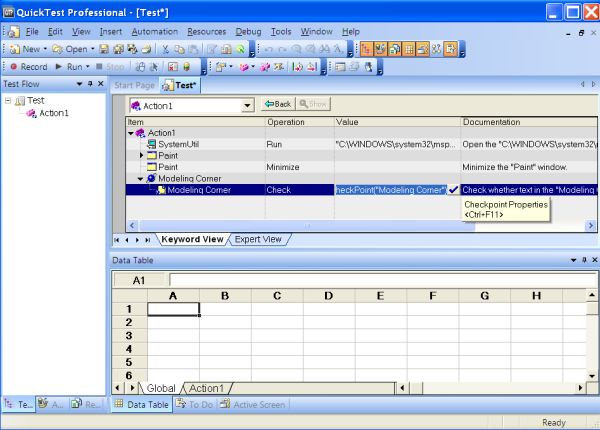Select Action1 in Test Flow tree
600x430 pixels.
point(54,113)
